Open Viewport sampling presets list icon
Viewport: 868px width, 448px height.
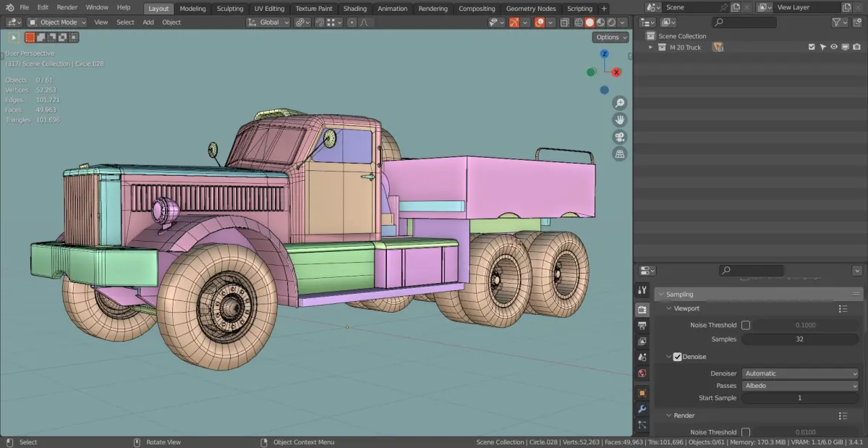coord(843,308)
